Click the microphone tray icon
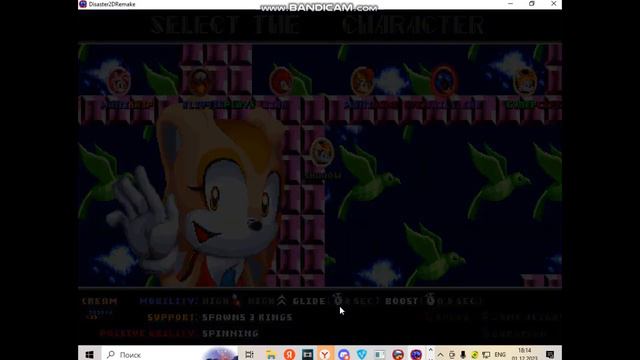The width and height of the screenshot is (640, 360). coord(463,355)
